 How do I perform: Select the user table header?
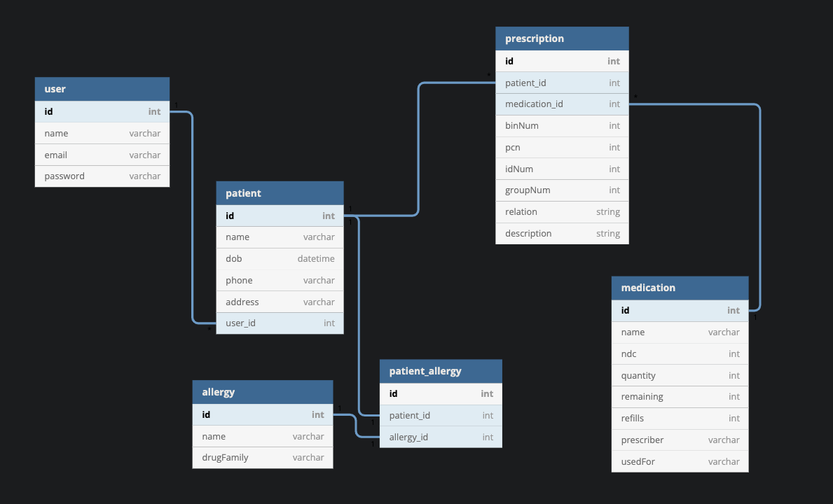(102, 89)
